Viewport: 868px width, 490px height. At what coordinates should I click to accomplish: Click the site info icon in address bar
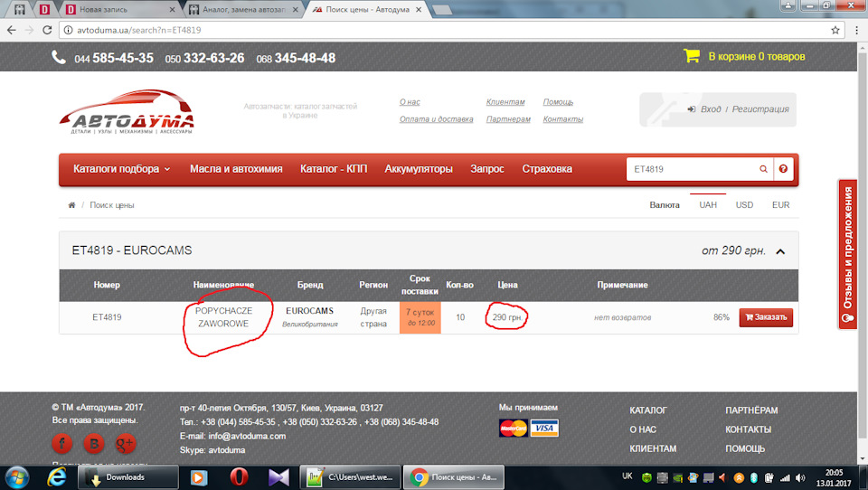click(68, 30)
